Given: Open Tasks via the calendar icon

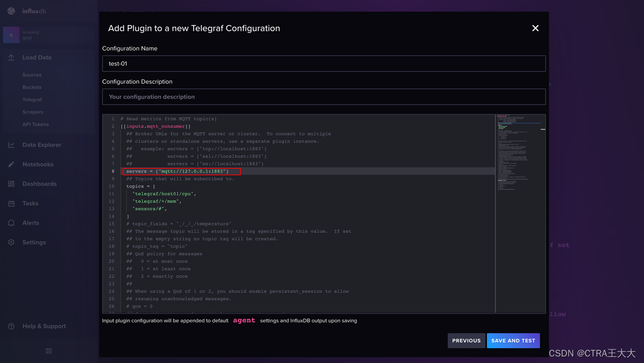Looking at the screenshot, I should click(x=11, y=203).
